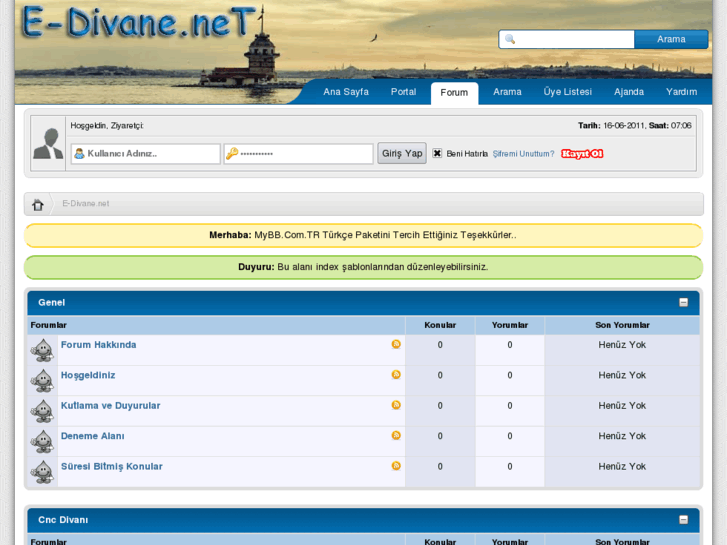
Task: Open the Hoşgeldiniz forum
Action: [x=88, y=375]
